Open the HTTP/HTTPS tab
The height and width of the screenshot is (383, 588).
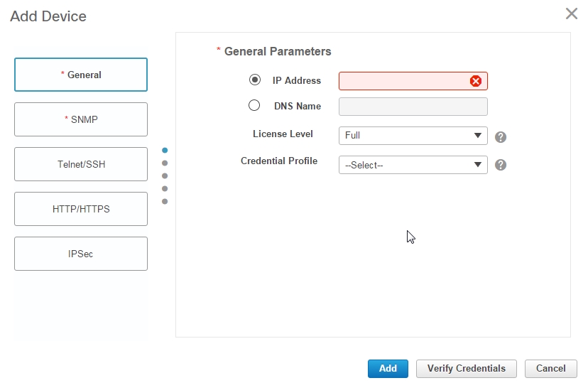pos(81,209)
